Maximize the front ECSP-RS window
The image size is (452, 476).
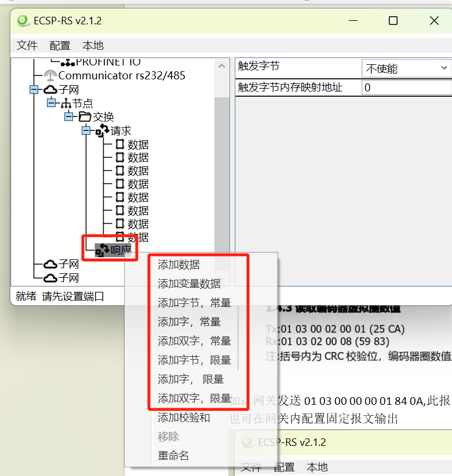(x=393, y=21)
